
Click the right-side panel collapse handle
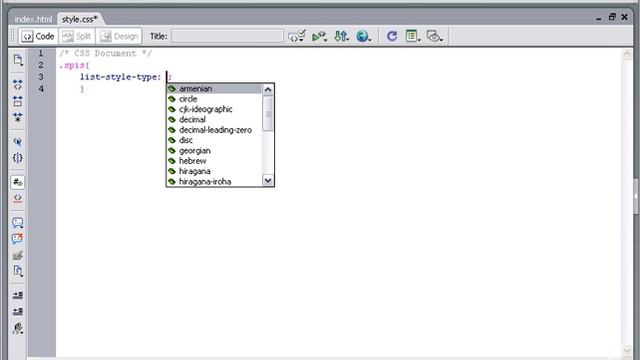636,196
